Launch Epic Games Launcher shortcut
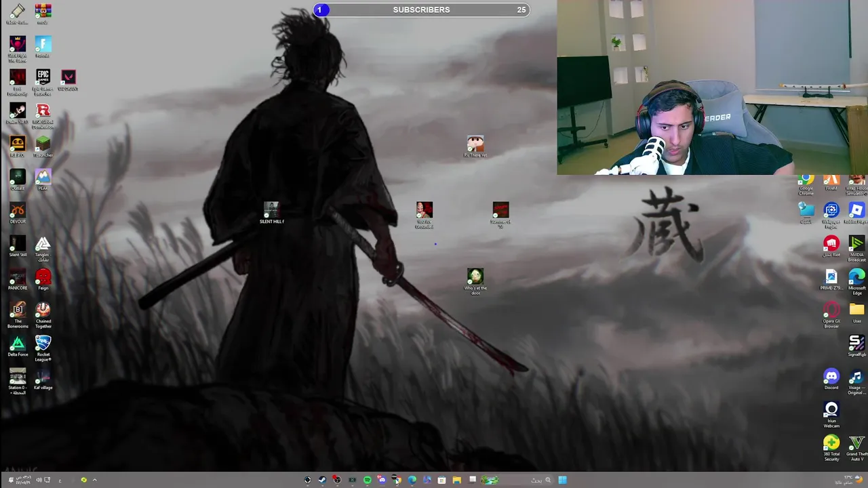The image size is (868, 488). click(43, 81)
